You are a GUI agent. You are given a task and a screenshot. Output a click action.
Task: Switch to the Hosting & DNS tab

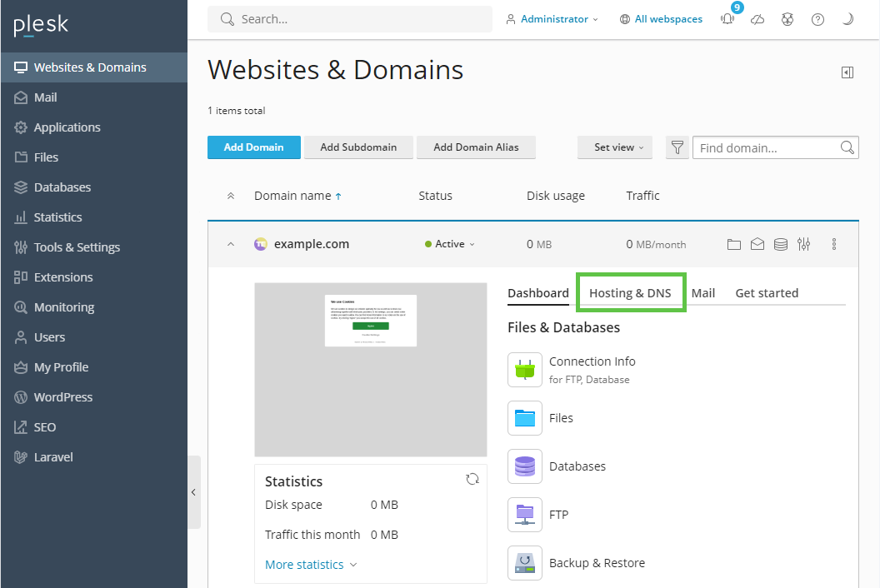630,293
